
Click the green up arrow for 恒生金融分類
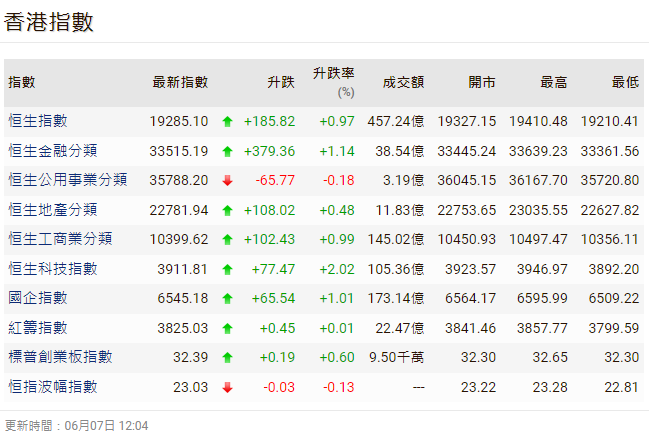point(227,152)
